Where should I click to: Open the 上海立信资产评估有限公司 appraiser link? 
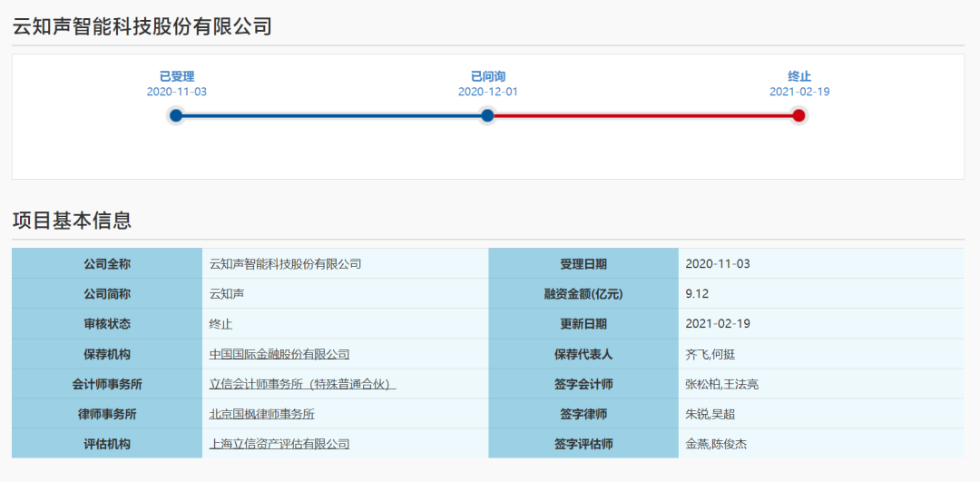(279, 444)
